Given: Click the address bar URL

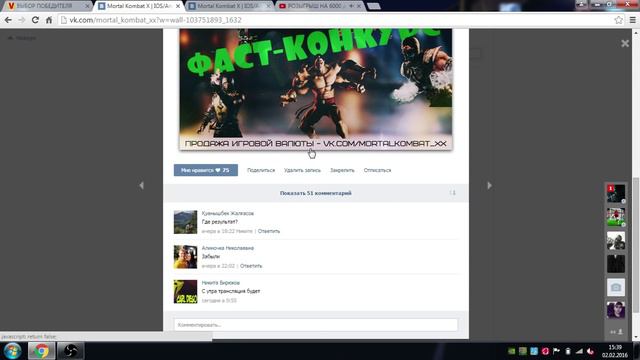Looking at the screenshot, I should pyautogui.click(x=155, y=20).
